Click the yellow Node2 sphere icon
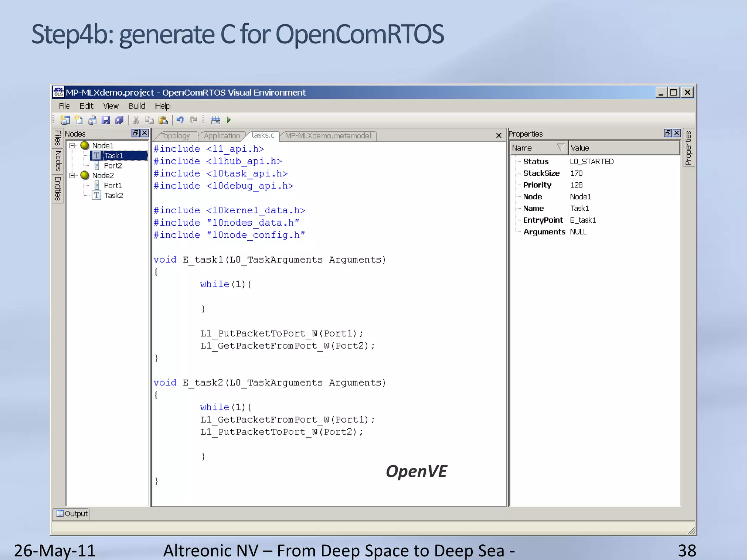The width and height of the screenshot is (747, 560). pos(85,175)
